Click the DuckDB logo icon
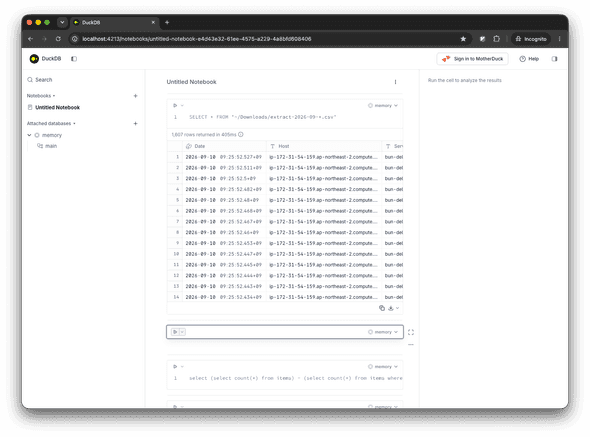 tap(34, 59)
